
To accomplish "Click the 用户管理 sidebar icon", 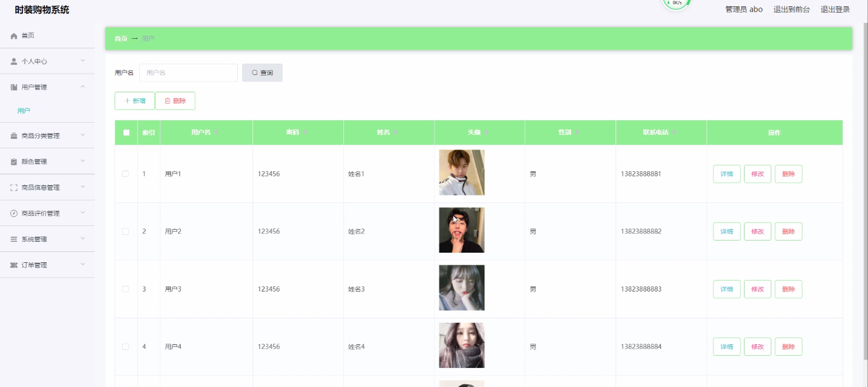I will click(14, 87).
